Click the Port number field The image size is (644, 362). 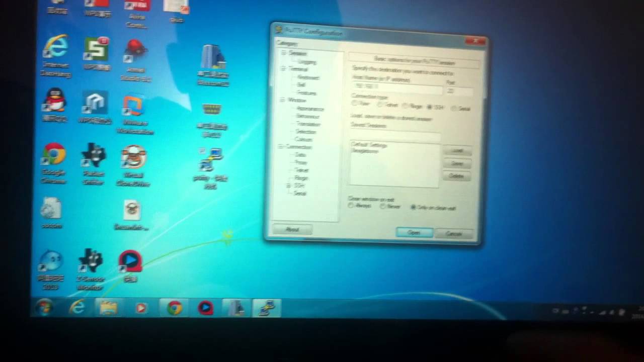[459, 90]
